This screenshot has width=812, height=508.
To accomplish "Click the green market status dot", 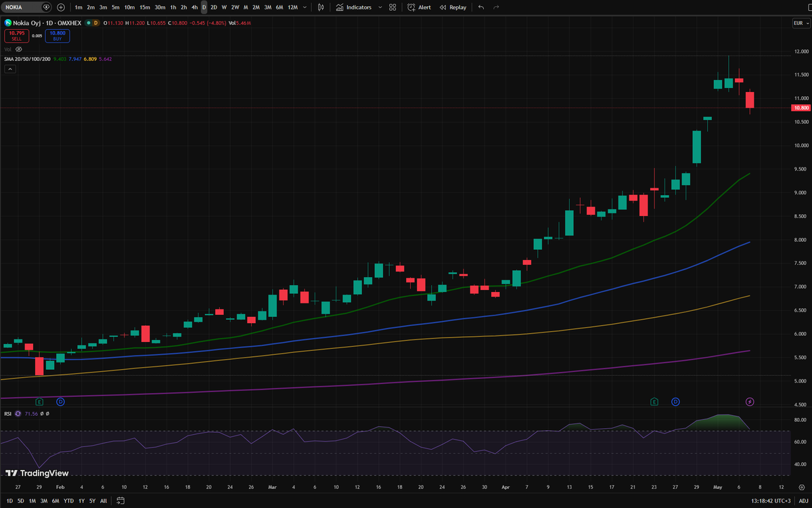I will click(x=87, y=23).
